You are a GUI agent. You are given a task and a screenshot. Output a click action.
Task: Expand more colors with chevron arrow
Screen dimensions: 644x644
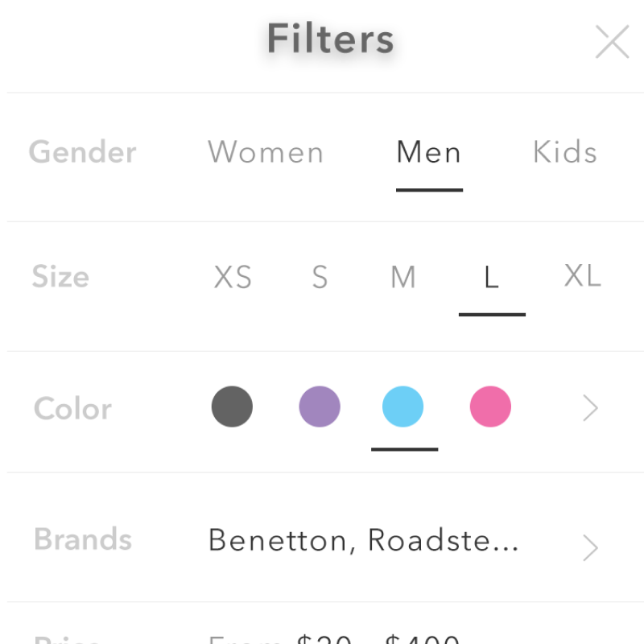591,408
